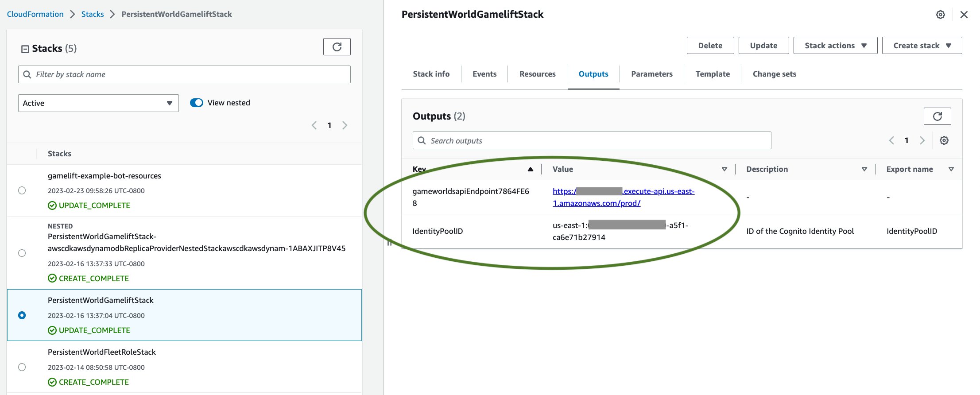Image resolution: width=980 pixels, height=395 pixels.
Task: Click the Delete stack button
Action: pos(710,46)
